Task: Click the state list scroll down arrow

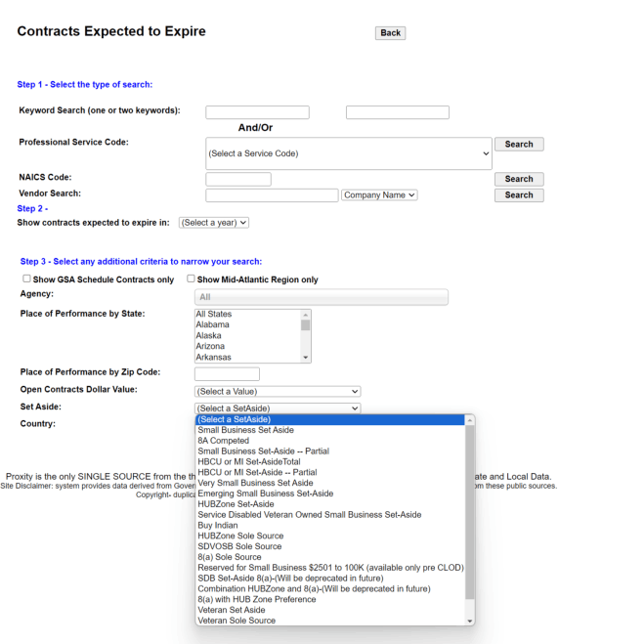Action: tap(305, 358)
